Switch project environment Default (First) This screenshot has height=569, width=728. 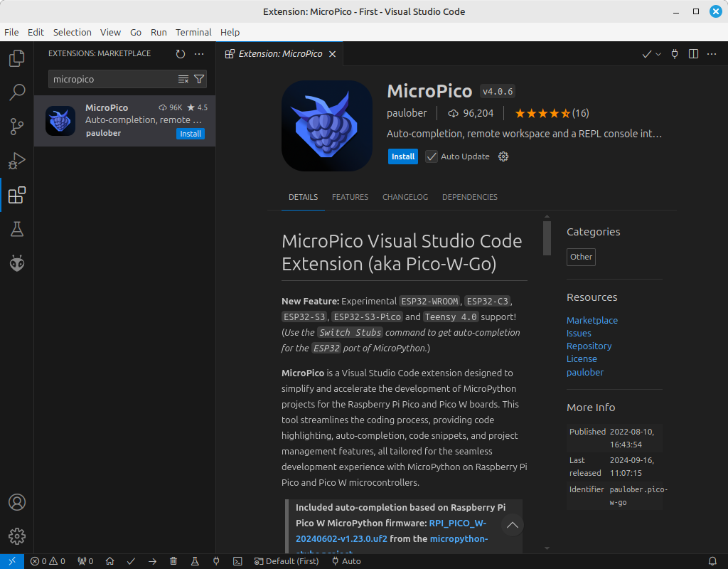287,561
